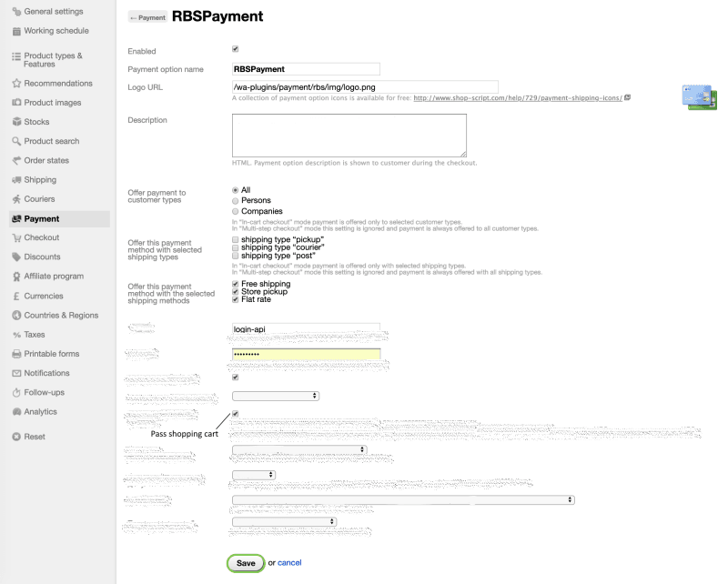Click the credit card logo thumbnail

coord(699,97)
